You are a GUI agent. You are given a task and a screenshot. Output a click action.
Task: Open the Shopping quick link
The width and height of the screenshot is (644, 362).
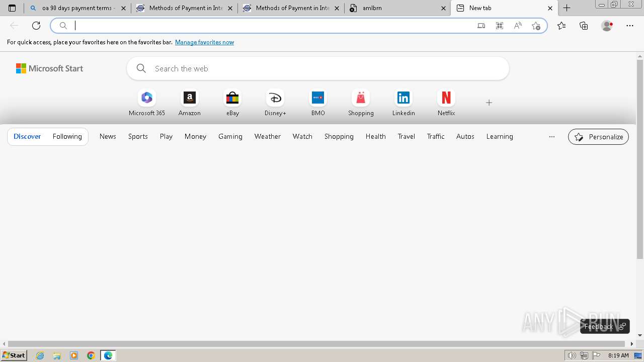point(361,103)
